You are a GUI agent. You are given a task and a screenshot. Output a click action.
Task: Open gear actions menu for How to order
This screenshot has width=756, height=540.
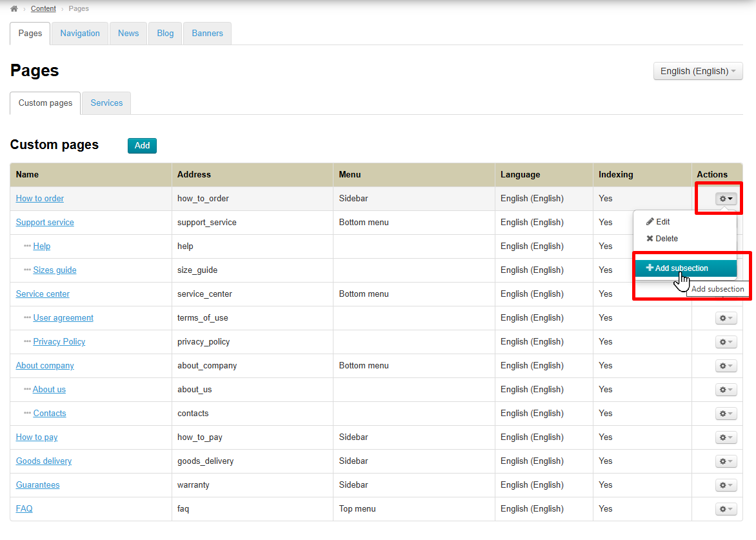point(726,199)
